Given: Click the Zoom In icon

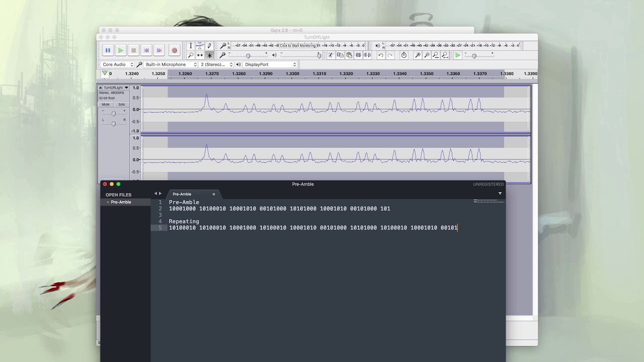Looking at the screenshot, I should click(418, 55).
